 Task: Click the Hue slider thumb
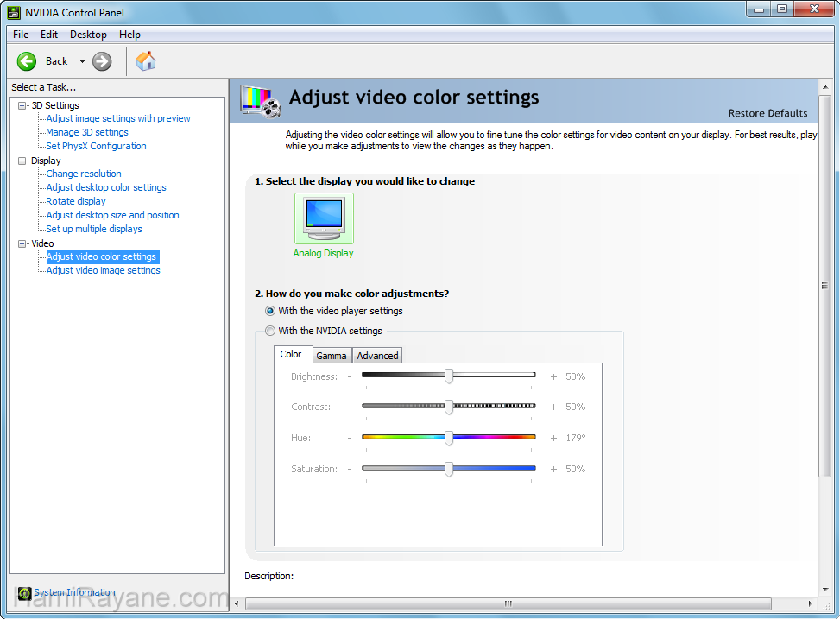tap(449, 438)
